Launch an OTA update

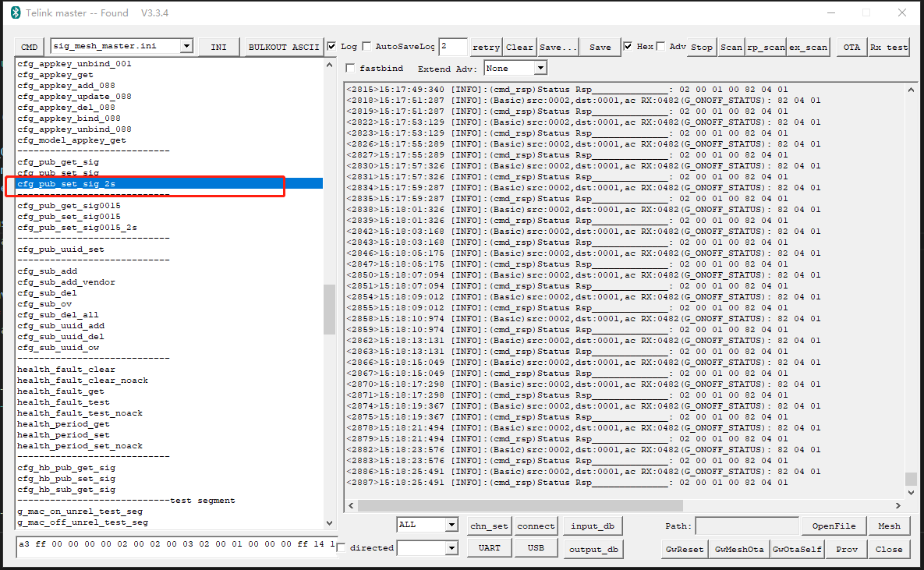[851, 47]
